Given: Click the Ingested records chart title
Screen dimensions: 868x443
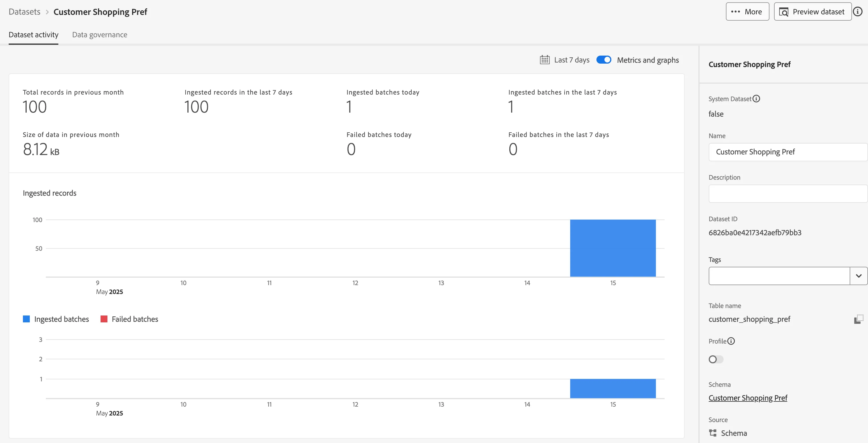Looking at the screenshot, I should coord(50,193).
